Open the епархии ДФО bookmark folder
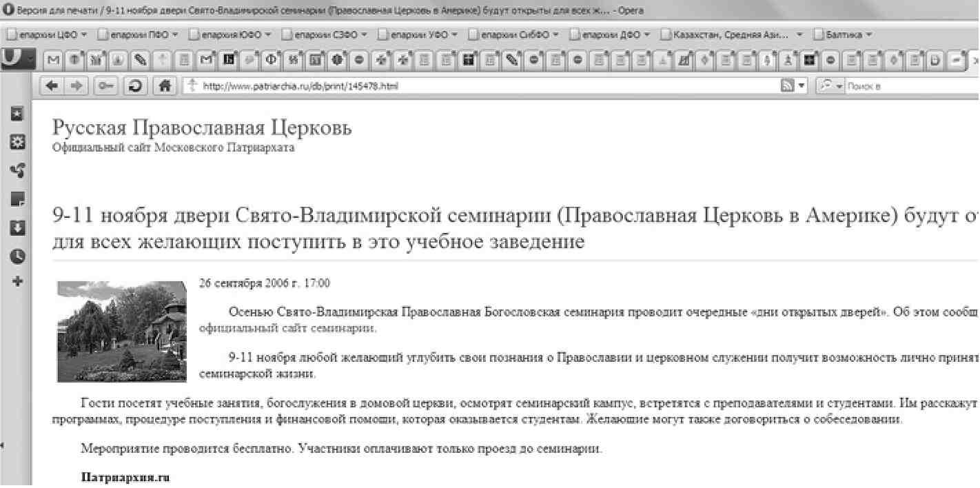The width and height of the screenshot is (980, 488). tap(610, 34)
